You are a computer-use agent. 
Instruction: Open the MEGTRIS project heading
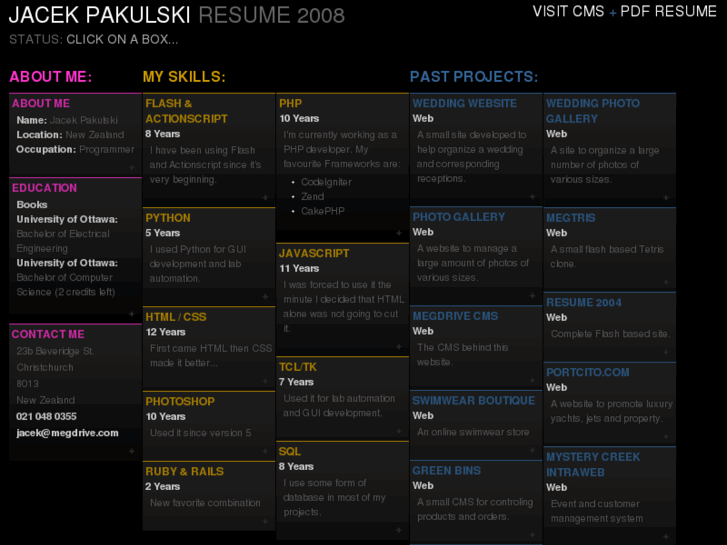[571, 218]
